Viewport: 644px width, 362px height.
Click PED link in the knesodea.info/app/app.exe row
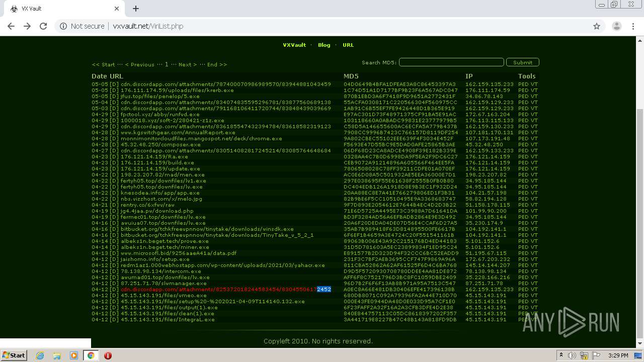click(x=523, y=193)
